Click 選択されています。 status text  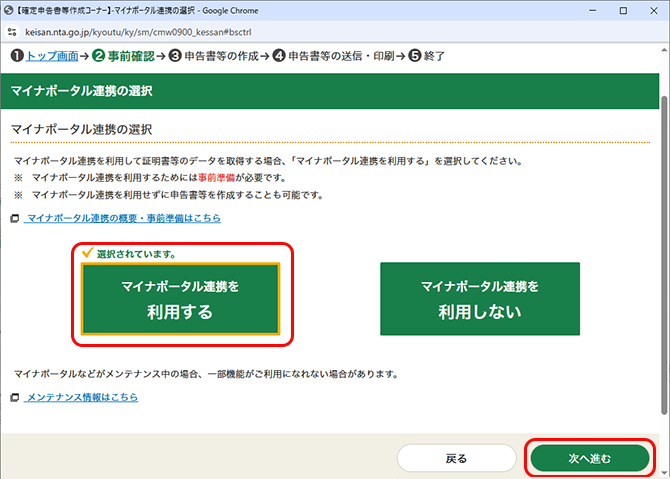[136, 254]
